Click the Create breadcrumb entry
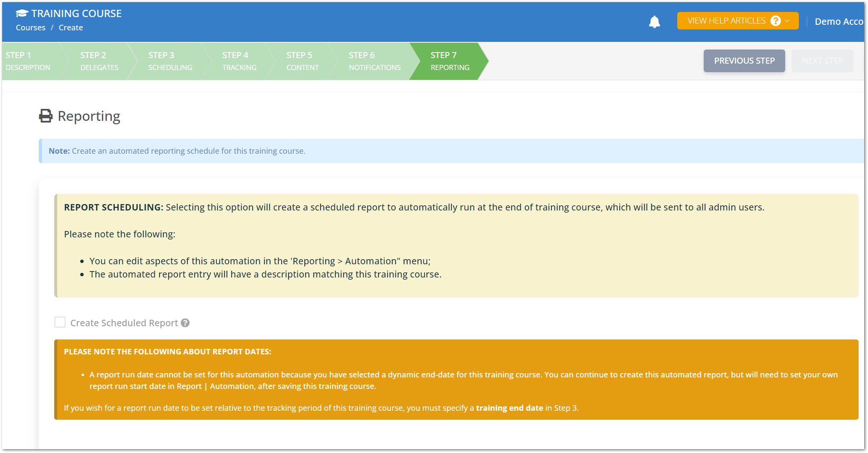The image size is (868, 453). point(70,27)
